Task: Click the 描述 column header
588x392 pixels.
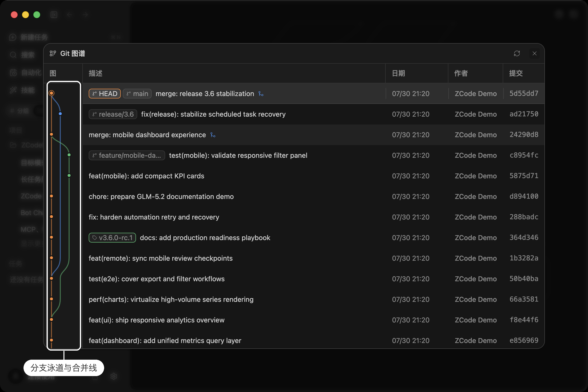Action: 96,73
